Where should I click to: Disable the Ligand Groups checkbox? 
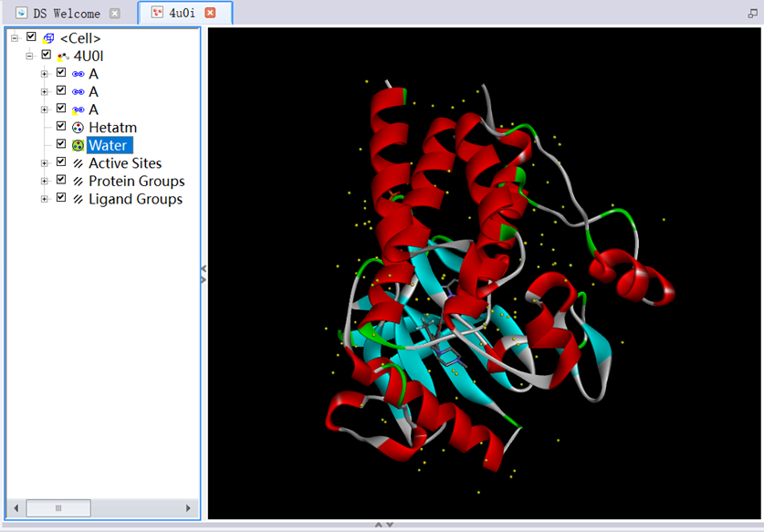[61, 198]
